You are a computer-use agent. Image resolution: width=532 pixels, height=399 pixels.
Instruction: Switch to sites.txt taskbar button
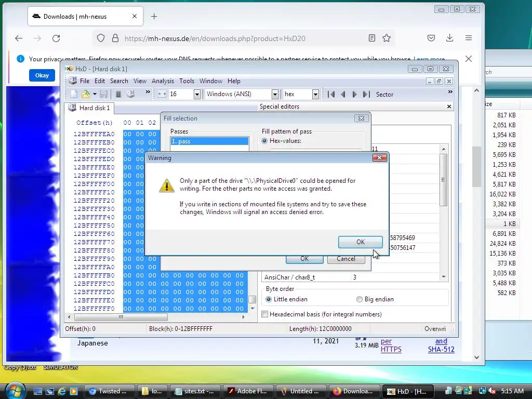tap(195, 391)
